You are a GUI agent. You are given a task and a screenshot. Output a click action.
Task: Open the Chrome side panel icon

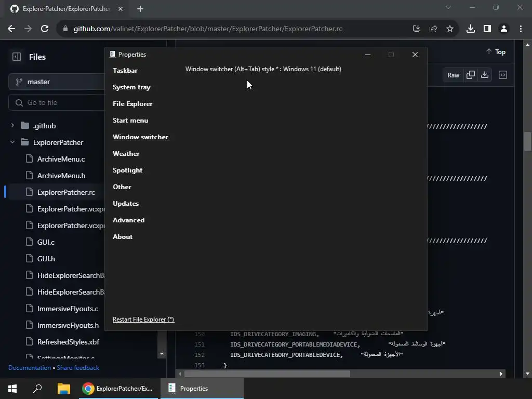tap(487, 29)
